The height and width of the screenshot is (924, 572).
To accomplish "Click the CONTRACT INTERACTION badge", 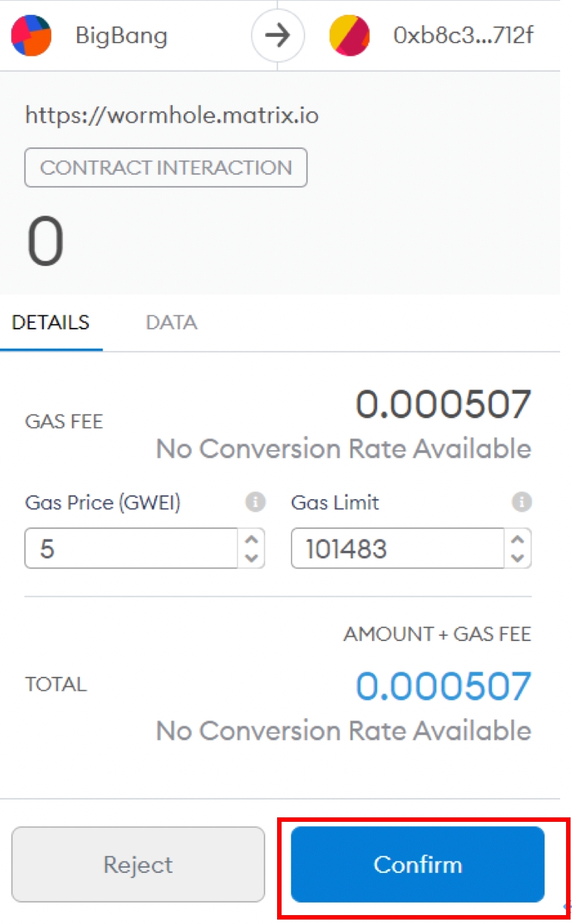I will 166,168.
